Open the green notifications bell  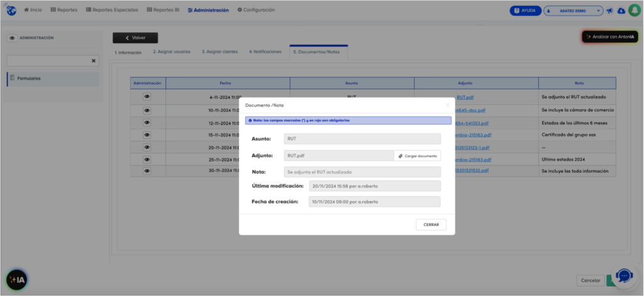coord(634,10)
